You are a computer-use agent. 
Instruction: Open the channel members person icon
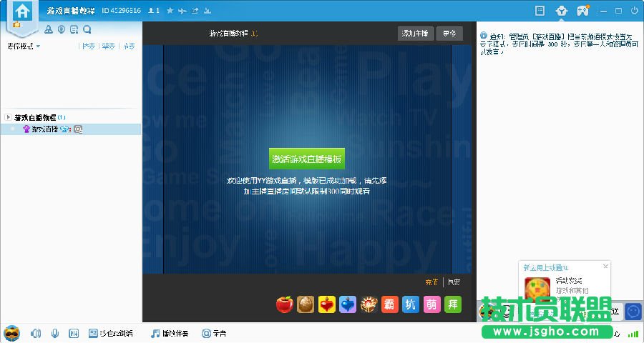[49, 29]
